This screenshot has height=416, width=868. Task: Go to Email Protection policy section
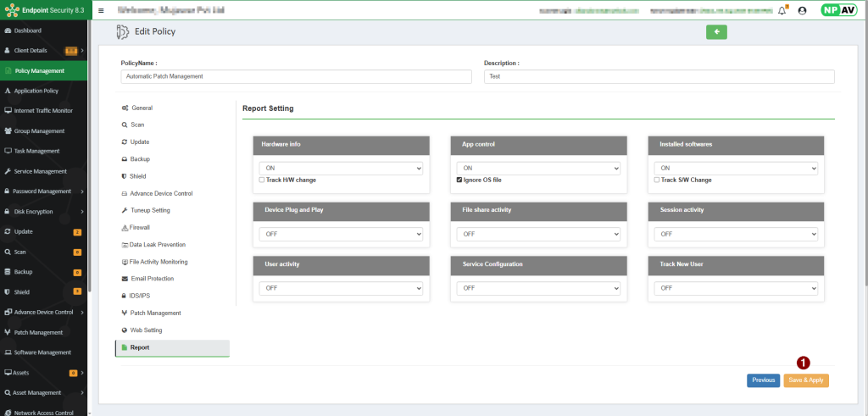pos(152,279)
